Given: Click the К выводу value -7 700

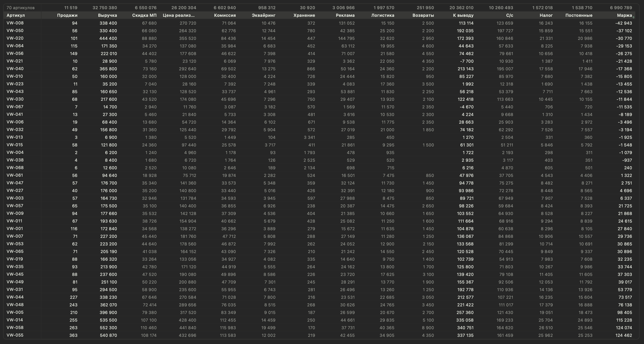Looking at the screenshot, I should pos(467,61).
